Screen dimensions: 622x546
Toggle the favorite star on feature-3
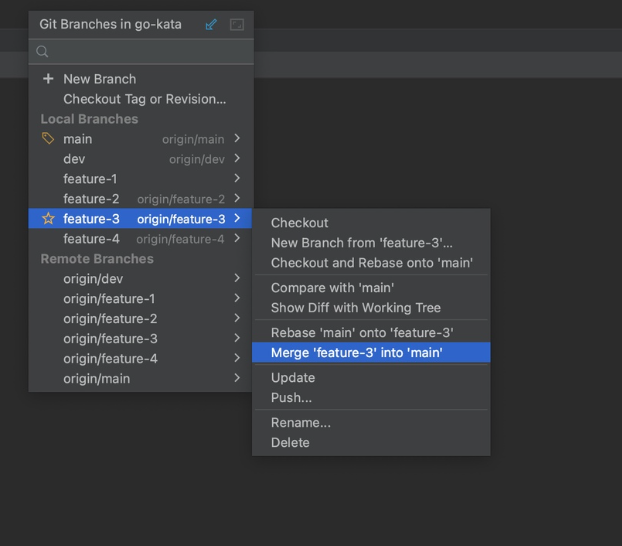48,219
